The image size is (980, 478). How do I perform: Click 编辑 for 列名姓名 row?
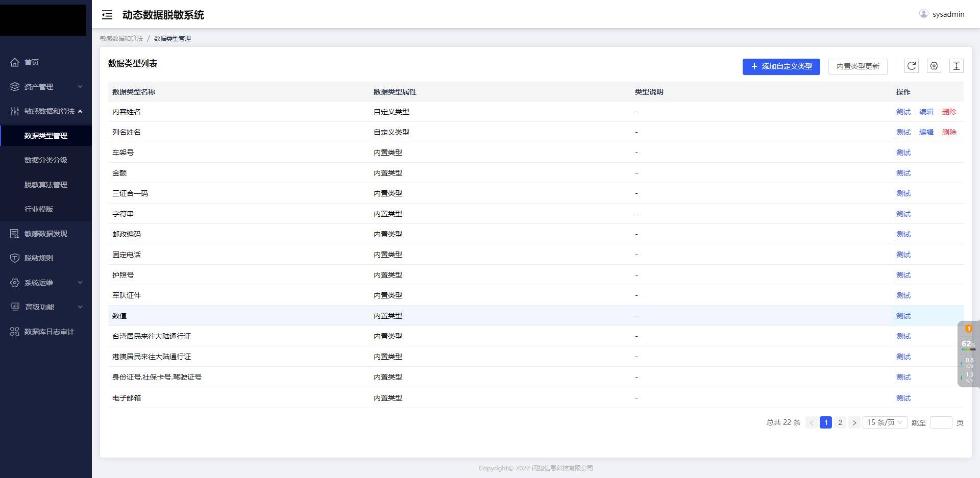926,132
